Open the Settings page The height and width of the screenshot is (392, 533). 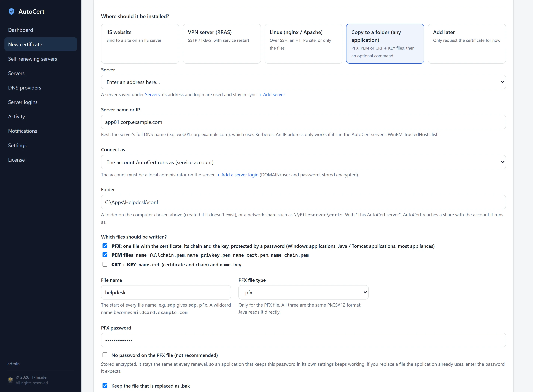click(41, 145)
